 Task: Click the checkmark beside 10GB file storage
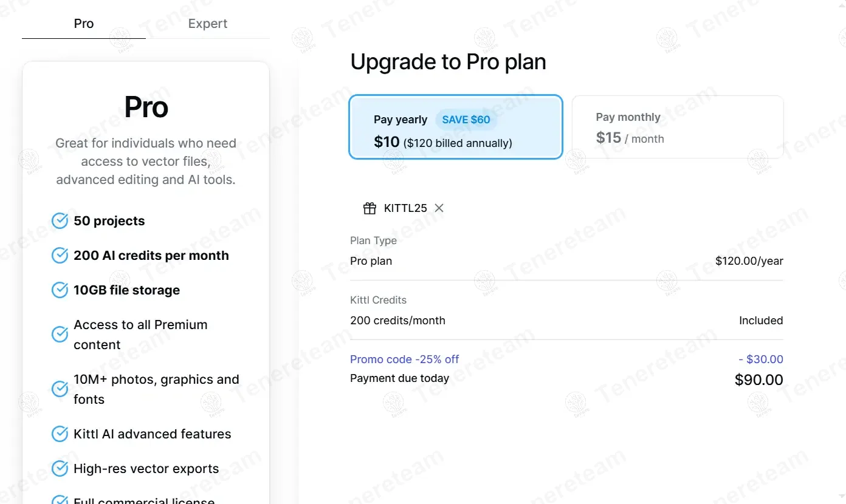click(x=60, y=290)
